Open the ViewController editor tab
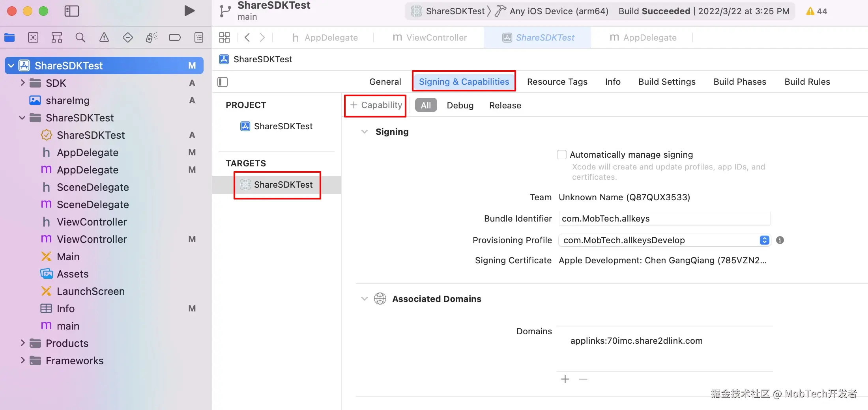This screenshot has height=410, width=868. coord(430,37)
